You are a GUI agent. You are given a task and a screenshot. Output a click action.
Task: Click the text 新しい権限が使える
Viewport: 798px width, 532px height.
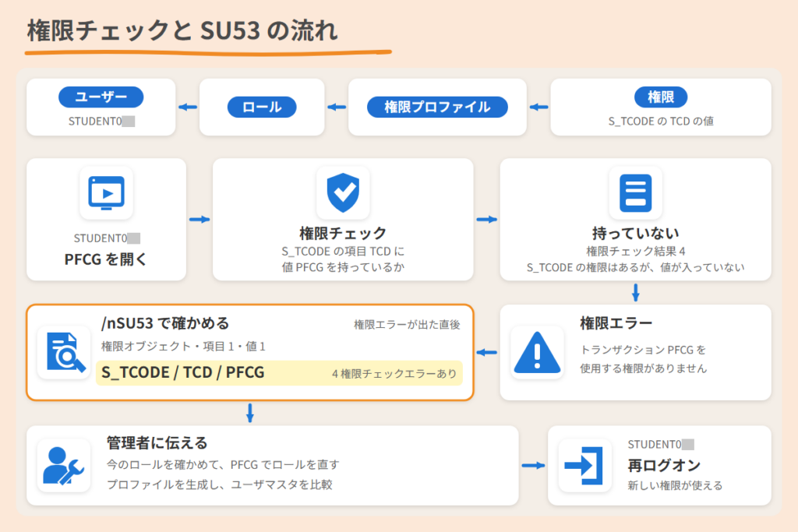click(x=676, y=486)
